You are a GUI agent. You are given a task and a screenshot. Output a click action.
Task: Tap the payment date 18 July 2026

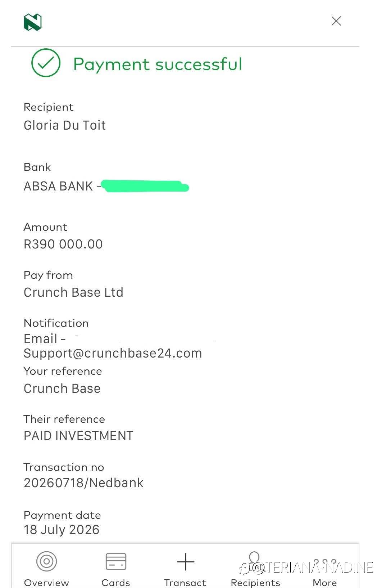coord(62,529)
